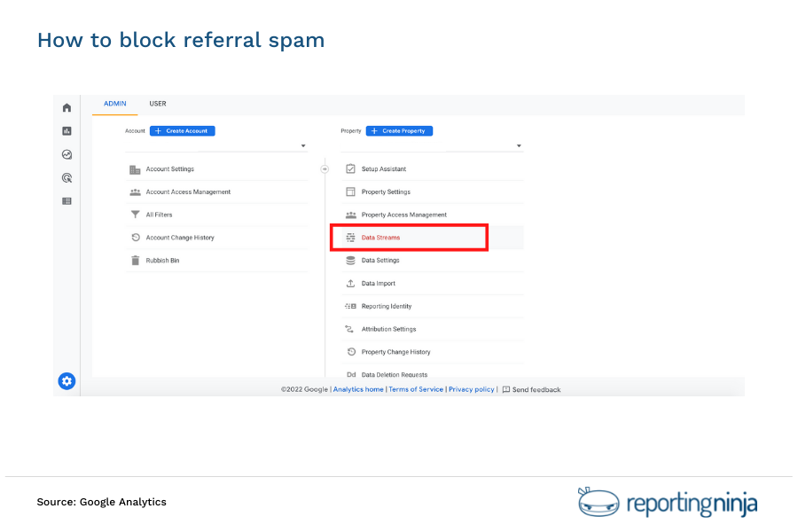The height and width of the screenshot is (532, 798).
Task: Open the Library list icon in sidebar
Action: (x=66, y=200)
